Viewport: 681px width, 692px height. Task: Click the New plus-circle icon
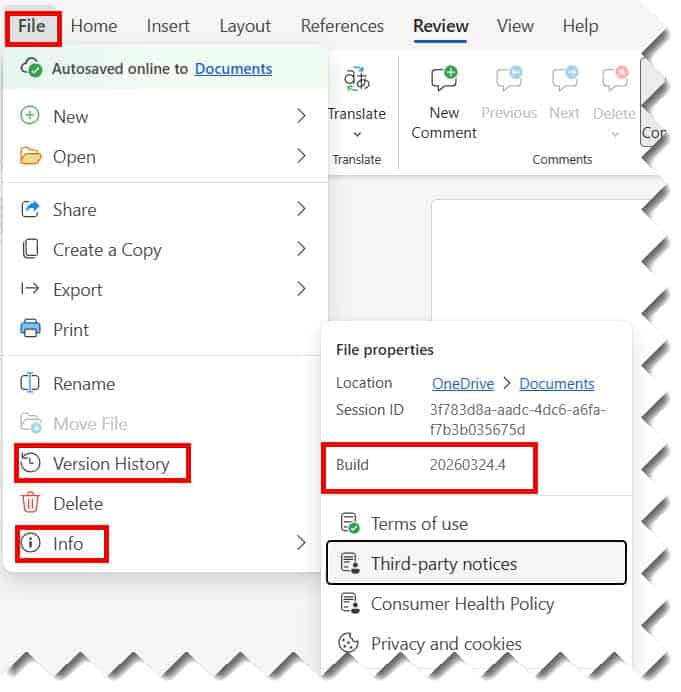[x=30, y=116]
